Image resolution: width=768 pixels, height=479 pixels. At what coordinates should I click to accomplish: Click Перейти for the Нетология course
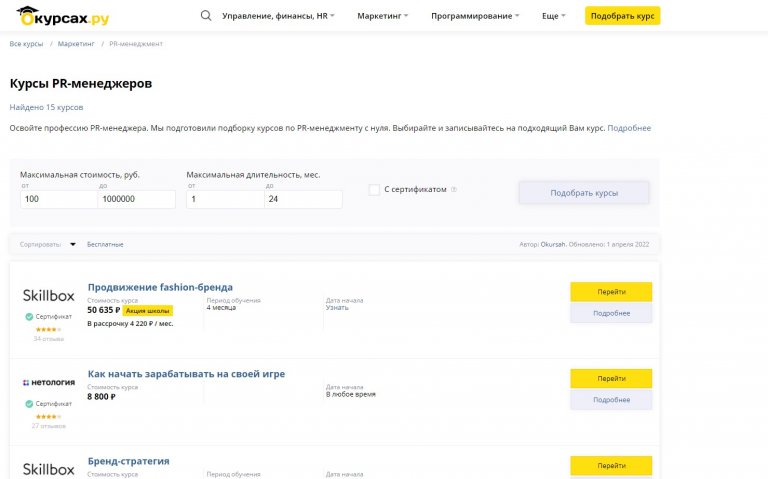tap(611, 379)
